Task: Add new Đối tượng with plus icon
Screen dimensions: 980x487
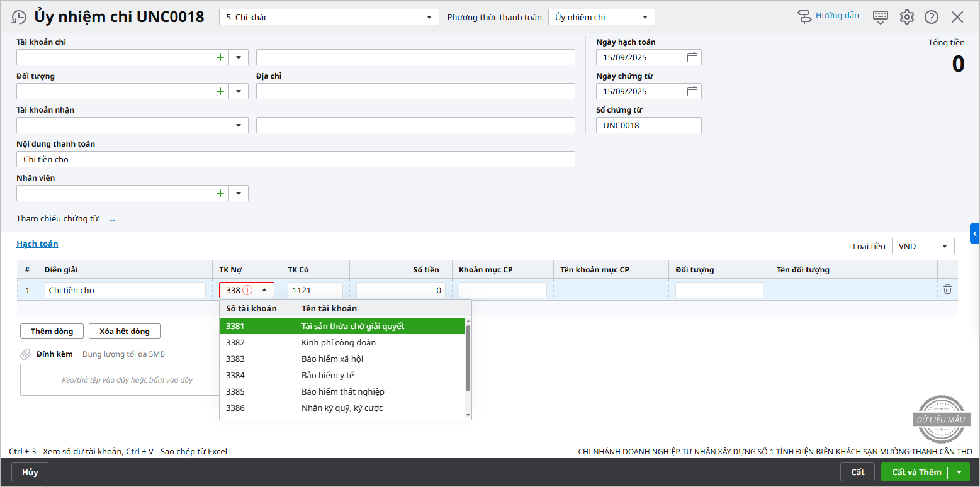Action: 220,91
